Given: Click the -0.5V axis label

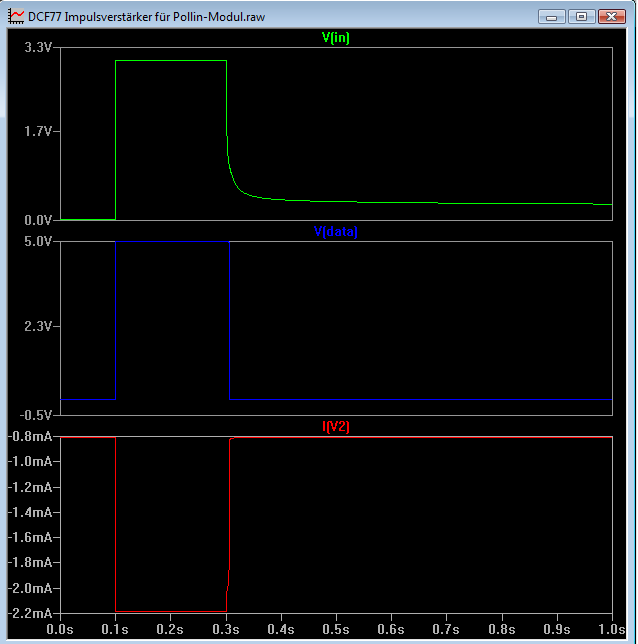Looking at the screenshot, I should click(x=36, y=416).
